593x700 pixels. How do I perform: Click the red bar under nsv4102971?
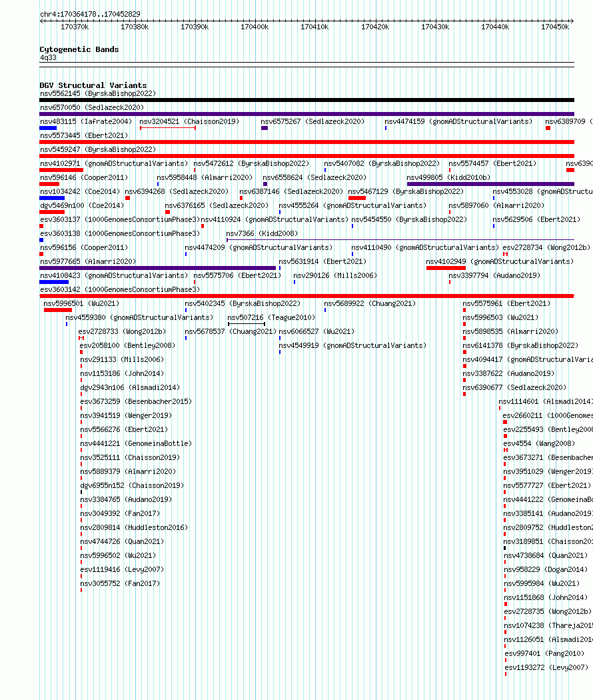tap(61, 170)
